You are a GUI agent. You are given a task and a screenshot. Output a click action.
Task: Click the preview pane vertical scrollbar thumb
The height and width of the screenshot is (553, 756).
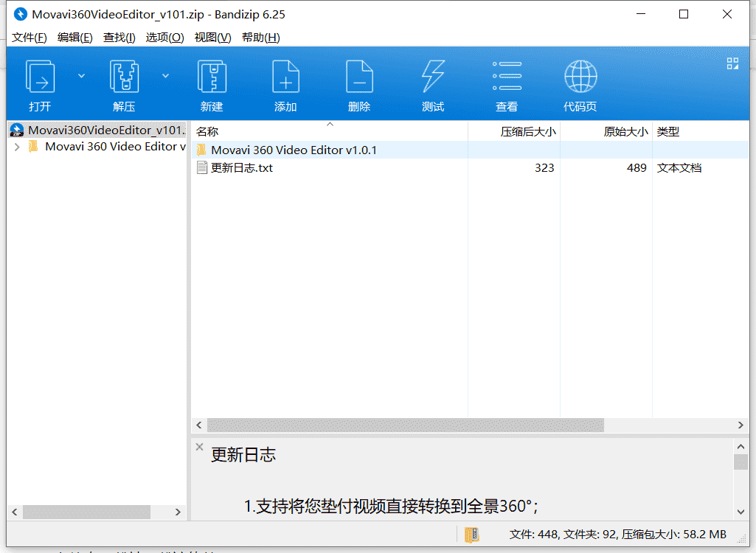tap(741, 462)
